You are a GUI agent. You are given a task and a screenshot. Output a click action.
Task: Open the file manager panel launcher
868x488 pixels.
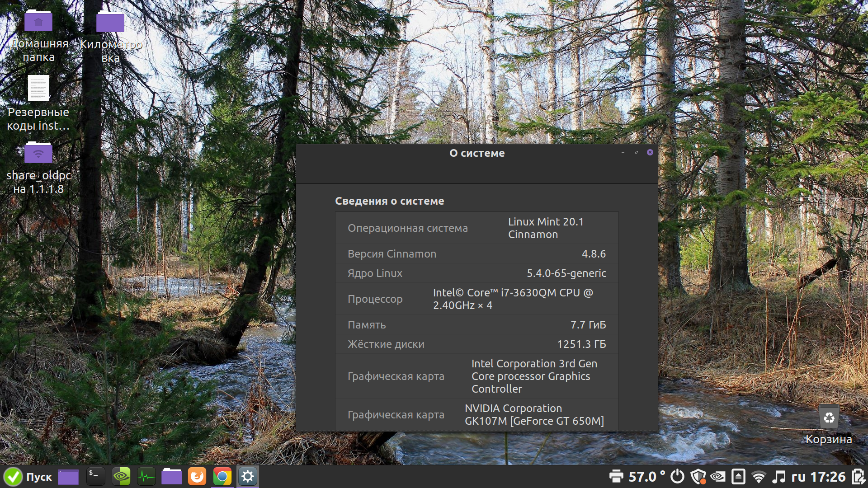[172, 477]
